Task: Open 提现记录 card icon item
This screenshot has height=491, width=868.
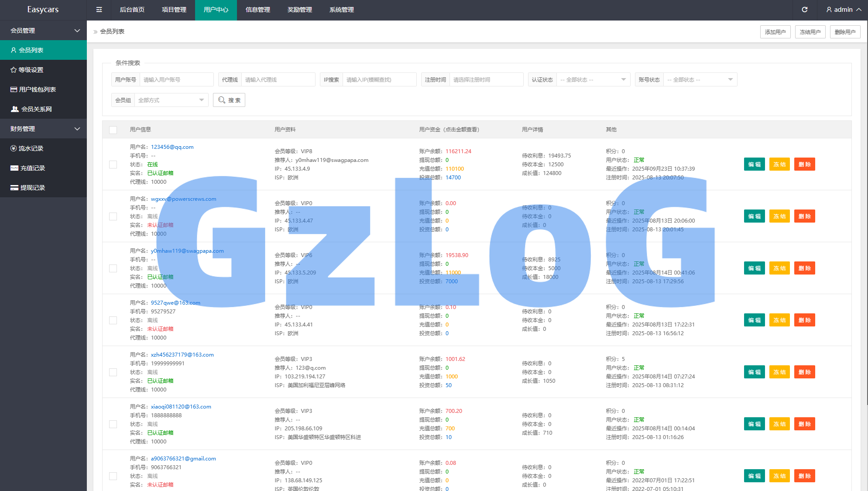Action: [x=14, y=188]
